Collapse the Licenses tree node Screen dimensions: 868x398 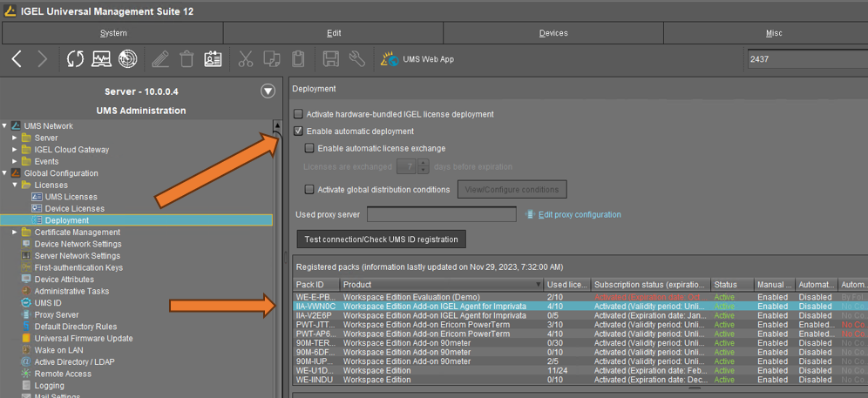tap(15, 186)
